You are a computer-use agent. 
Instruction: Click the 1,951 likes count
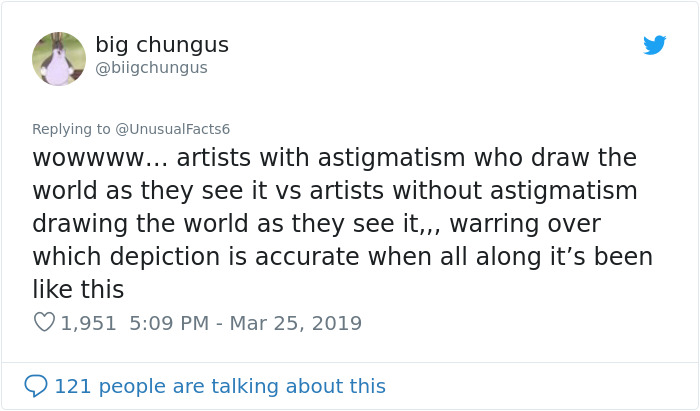(x=88, y=323)
